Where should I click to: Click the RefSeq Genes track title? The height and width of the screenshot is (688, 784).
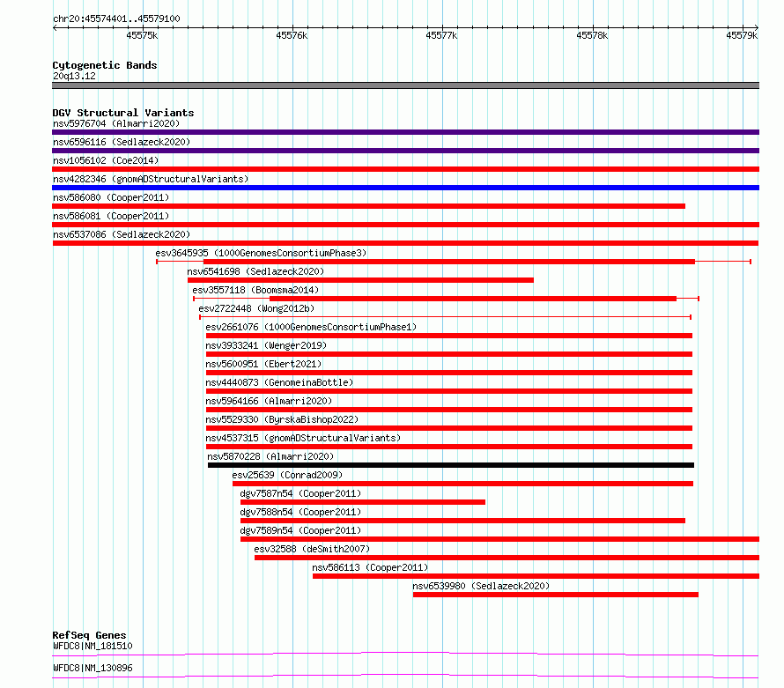(x=89, y=635)
